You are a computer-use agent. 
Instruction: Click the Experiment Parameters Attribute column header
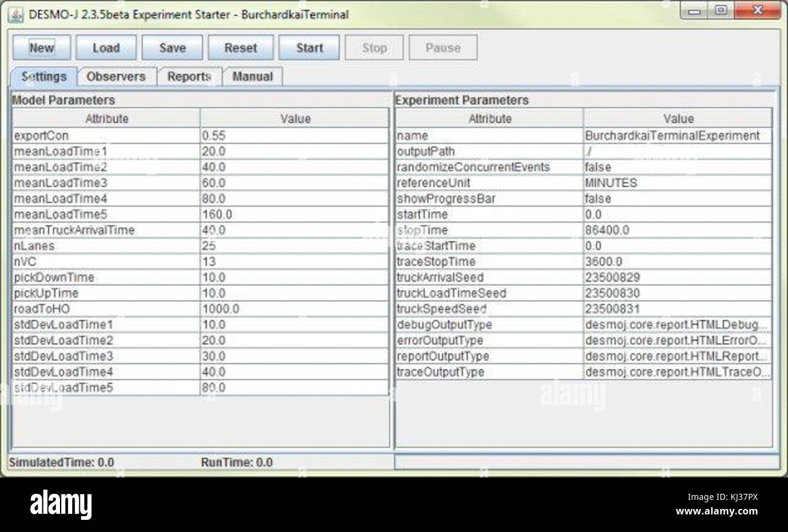[490, 119]
